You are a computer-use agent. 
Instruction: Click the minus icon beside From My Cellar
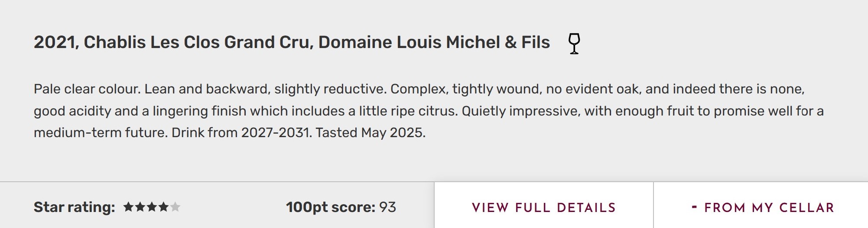694,207
